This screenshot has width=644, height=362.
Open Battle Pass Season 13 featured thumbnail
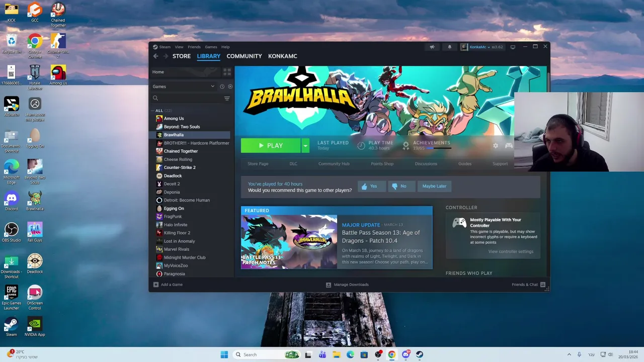[x=289, y=242]
